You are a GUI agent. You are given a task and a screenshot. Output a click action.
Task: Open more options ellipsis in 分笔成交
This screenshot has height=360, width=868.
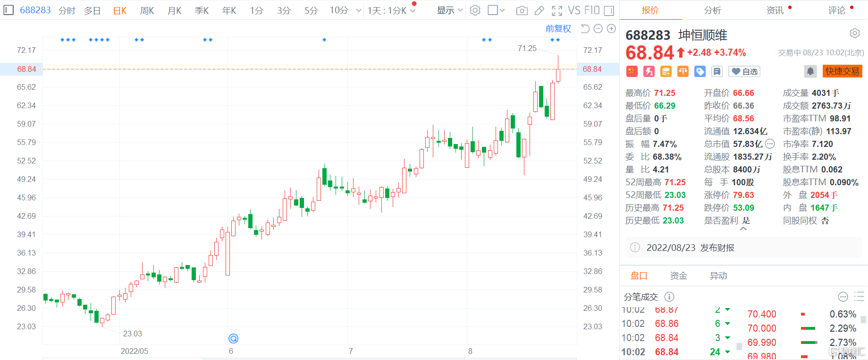point(843,297)
